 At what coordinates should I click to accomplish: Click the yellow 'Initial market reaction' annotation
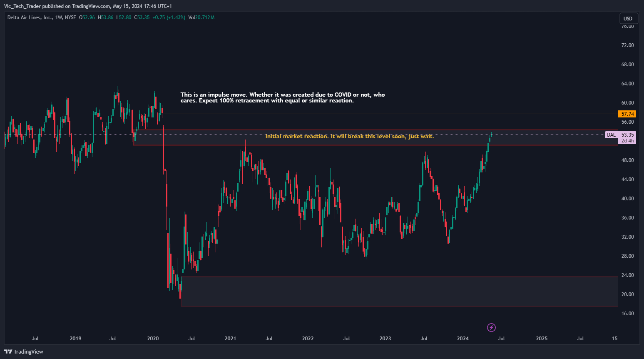tap(350, 136)
